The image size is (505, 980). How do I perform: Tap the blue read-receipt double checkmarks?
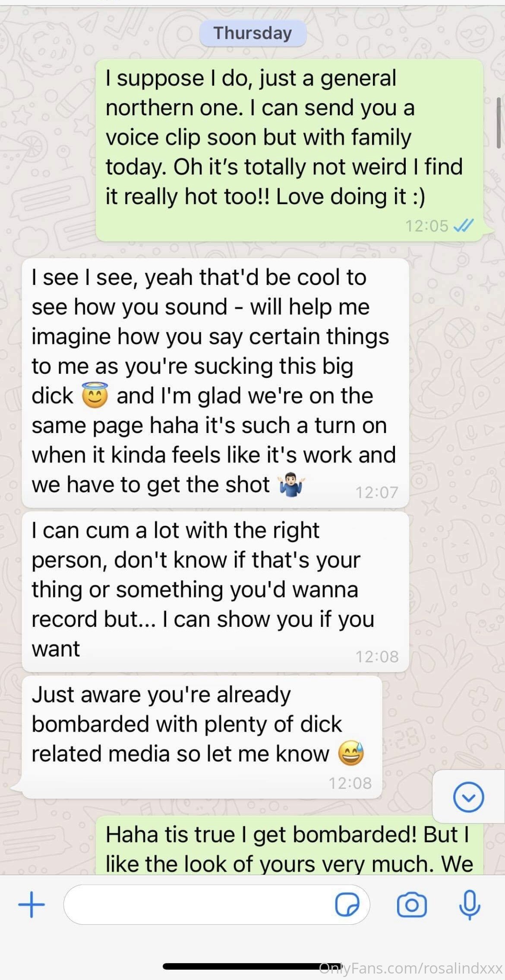pos(464,225)
